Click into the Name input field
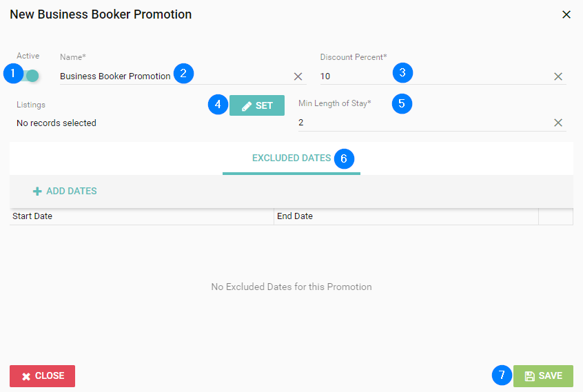The image size is (583, 392). [175, 76]
